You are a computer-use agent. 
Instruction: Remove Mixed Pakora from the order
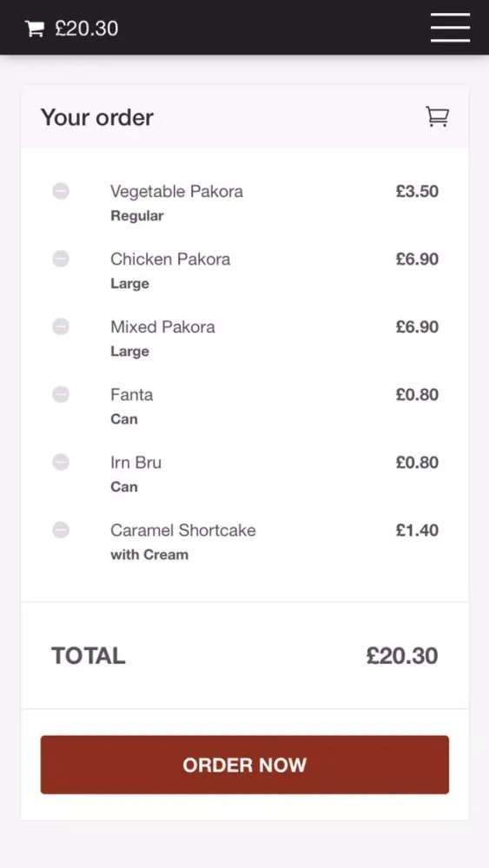click(x=61, y=326)
